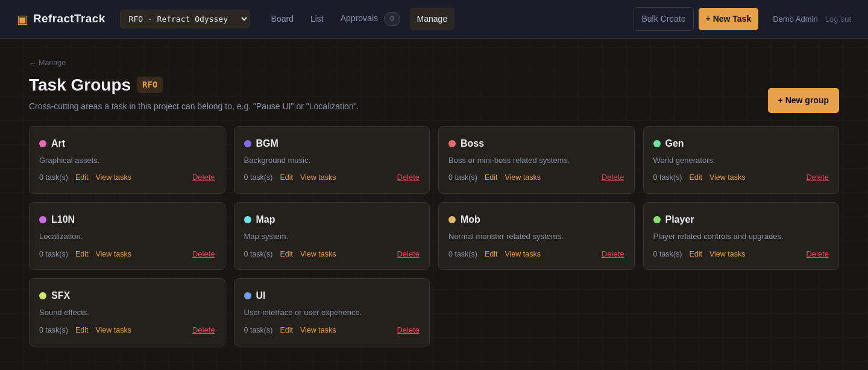868x370 pixels.
Task: View tasks in the Art group
Action: [113, 177]
